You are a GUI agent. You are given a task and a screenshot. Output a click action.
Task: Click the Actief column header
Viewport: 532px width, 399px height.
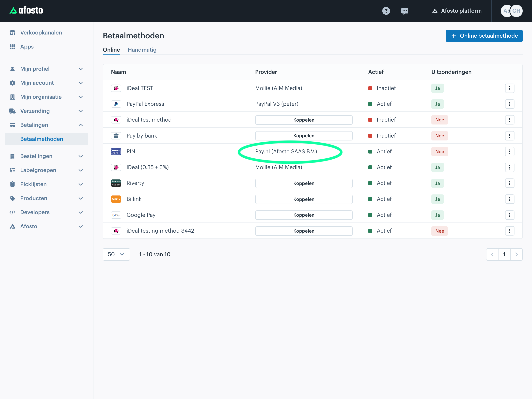tap(376, 72)
